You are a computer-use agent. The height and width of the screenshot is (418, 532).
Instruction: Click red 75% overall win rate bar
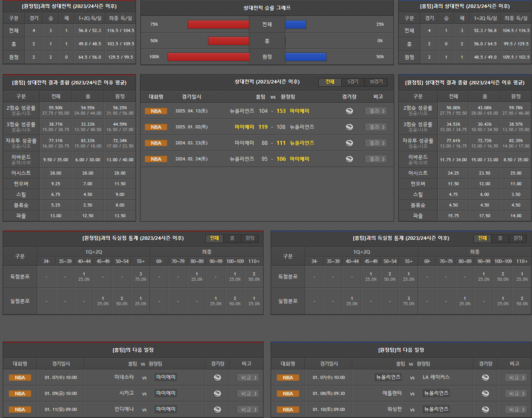point(218,24)
